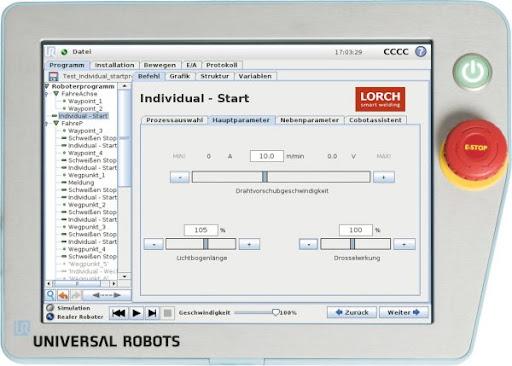The width and height of the screenshot is (512, 366).
Task: Select the Befehl tab
Action: (x=149, y=76)
